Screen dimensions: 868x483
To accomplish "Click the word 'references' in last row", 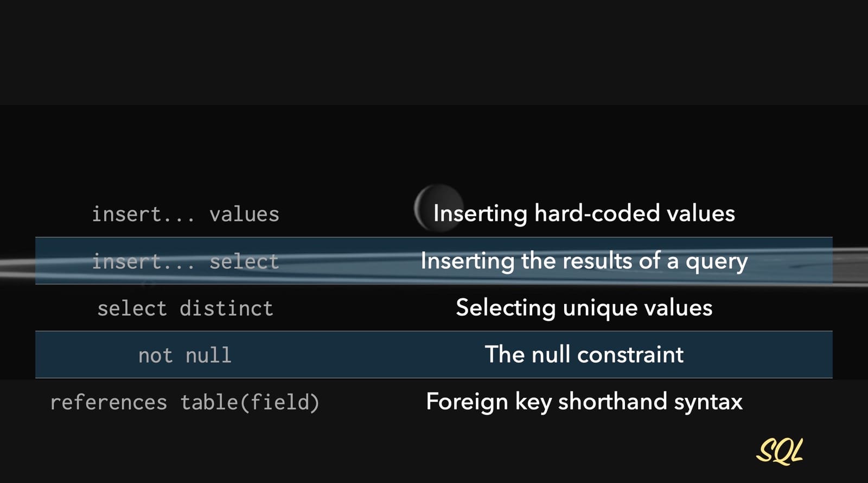I will coord(108,403).
